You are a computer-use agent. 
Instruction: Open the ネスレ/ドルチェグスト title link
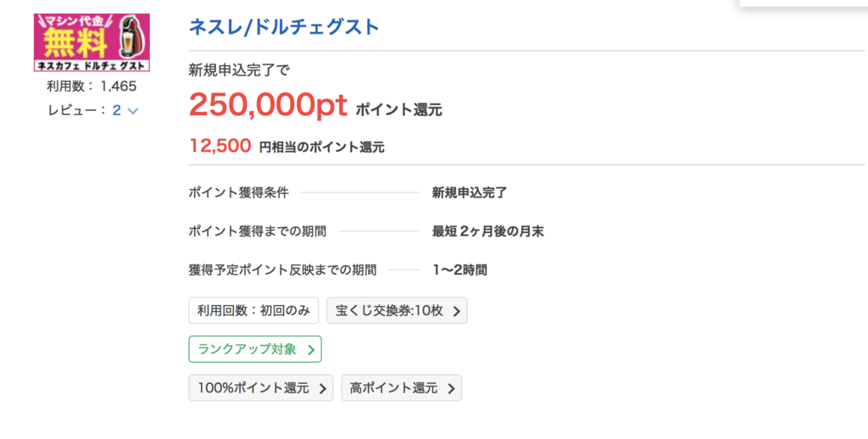click(284, 27)
